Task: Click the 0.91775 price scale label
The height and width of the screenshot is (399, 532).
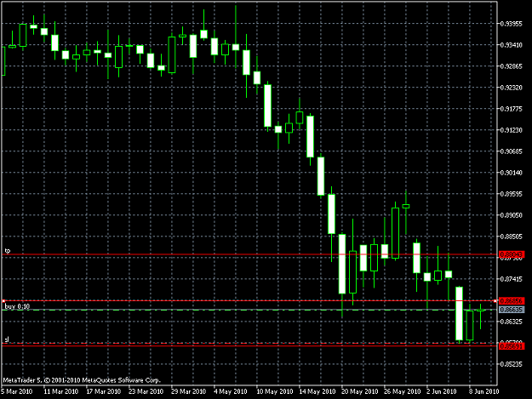Action: [x=512, y=109]
